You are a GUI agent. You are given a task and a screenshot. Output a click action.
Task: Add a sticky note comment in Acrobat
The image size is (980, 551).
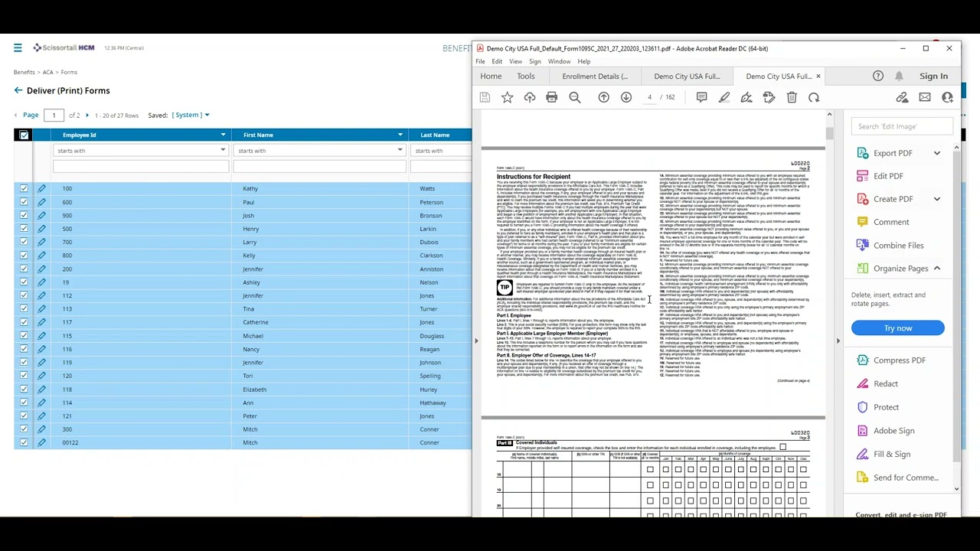701,97
